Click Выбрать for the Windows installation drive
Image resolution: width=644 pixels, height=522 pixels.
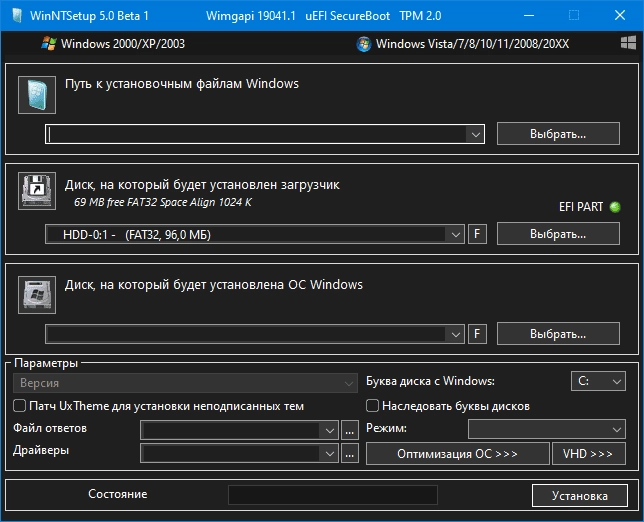(x=558, y=333)
